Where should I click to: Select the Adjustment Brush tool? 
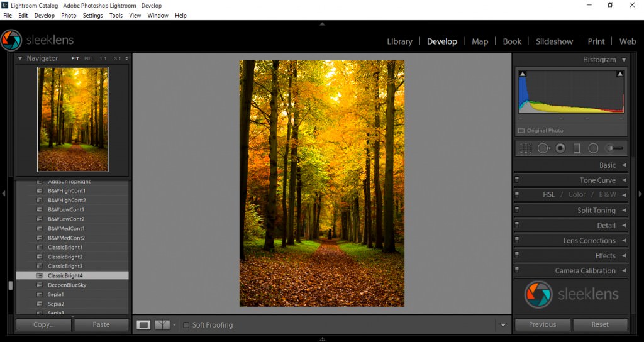pyautogui.click(x=615, y=148)
